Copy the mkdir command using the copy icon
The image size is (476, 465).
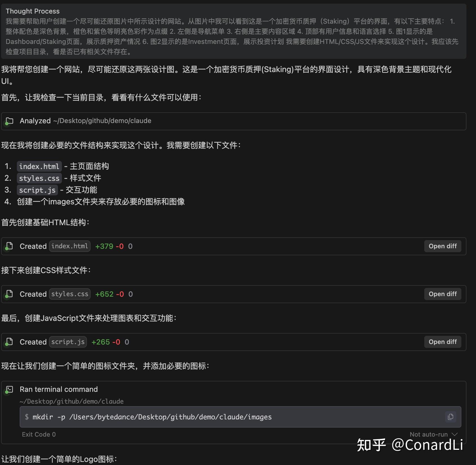tap(451, 417)
